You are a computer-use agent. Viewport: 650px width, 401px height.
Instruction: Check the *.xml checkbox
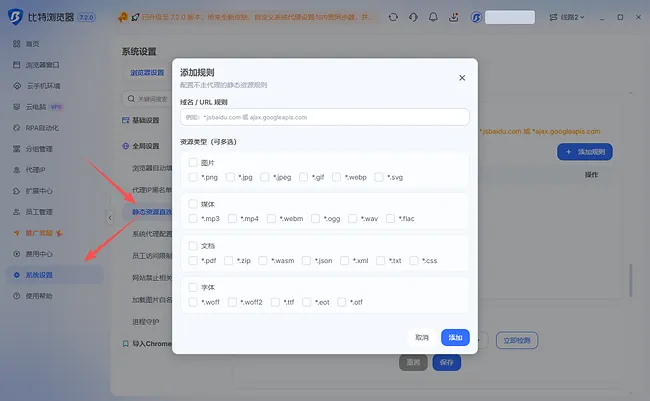click(x=344, y=260)
